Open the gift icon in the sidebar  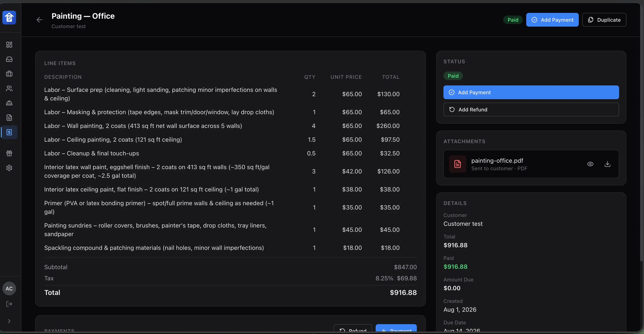point(9,153)
